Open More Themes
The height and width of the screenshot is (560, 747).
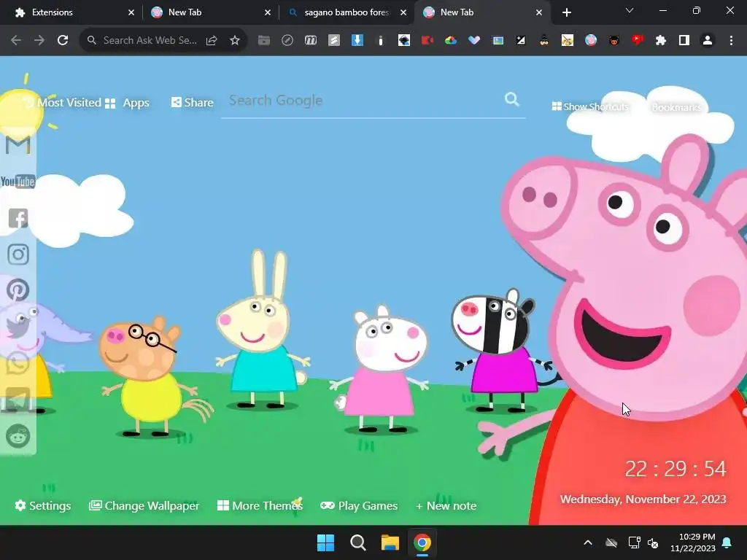(x=260, y=506)
